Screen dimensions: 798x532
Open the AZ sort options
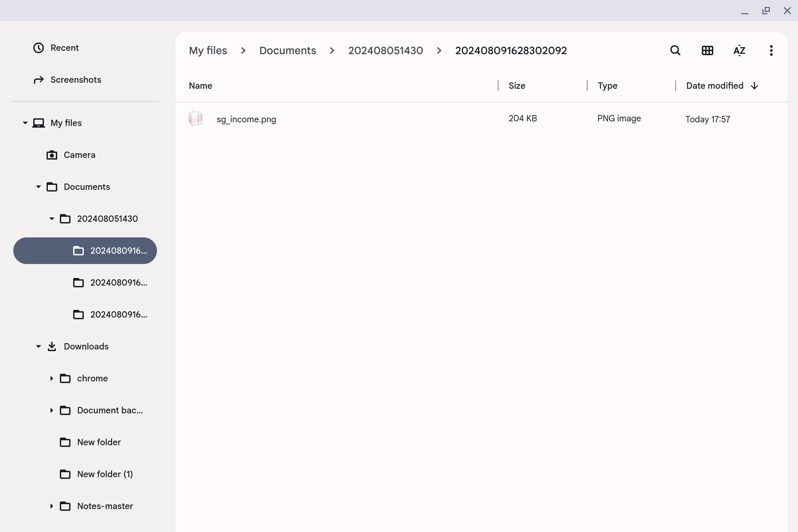pos(739,51)
